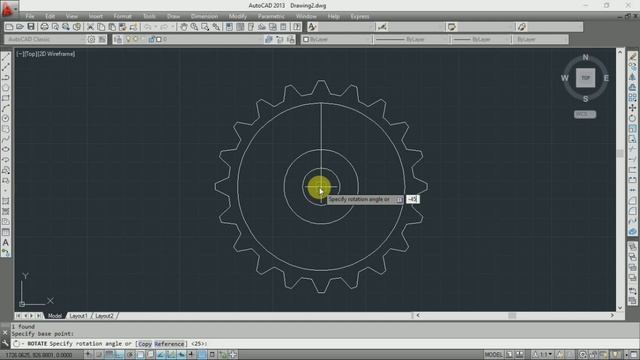
Task: Click the Text Style icon
Action: pyautogui.click(x=312, y=27)
